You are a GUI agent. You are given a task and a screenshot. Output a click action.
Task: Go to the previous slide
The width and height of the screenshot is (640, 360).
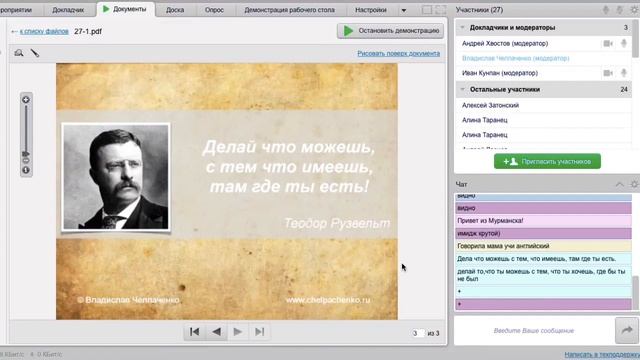point(216,332)
